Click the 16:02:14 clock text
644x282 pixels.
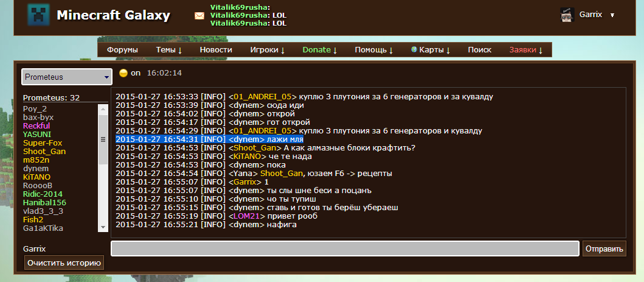[x=164, y=73]
